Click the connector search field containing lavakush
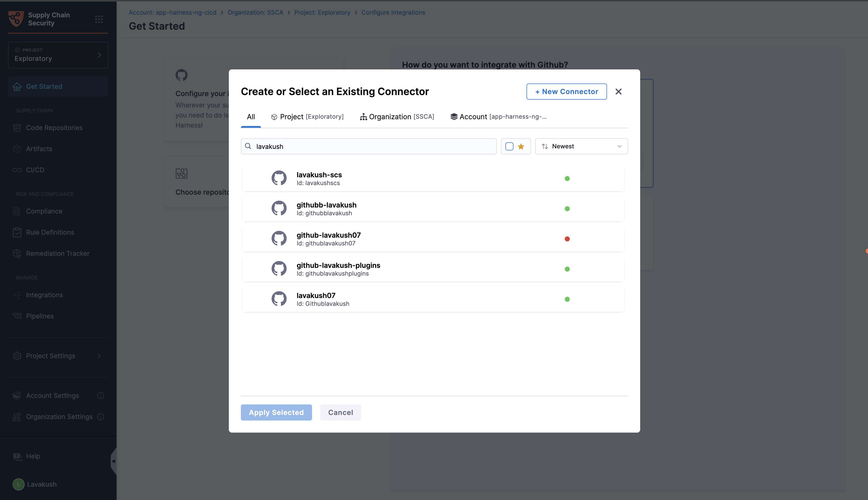The width and height of the screenshot is (868, 500). (369, 146)
